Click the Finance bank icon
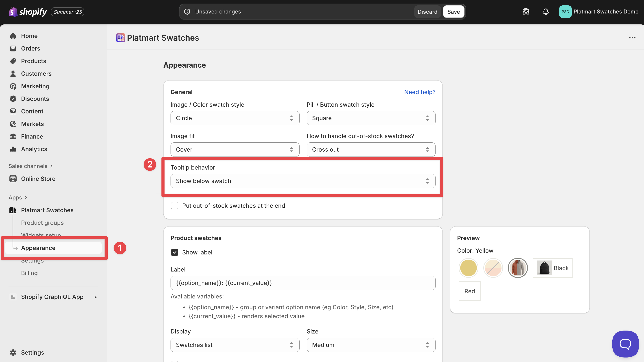 tap(13, 137)
